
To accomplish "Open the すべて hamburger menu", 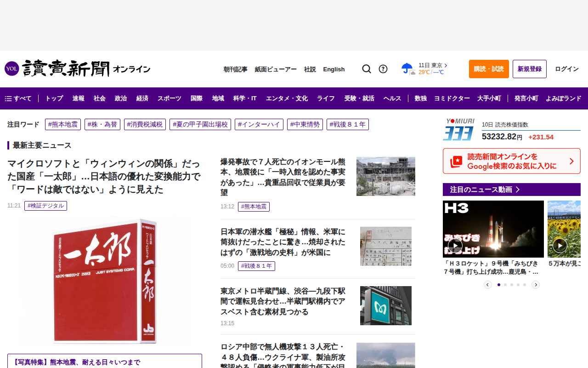I will coord(18,98).
